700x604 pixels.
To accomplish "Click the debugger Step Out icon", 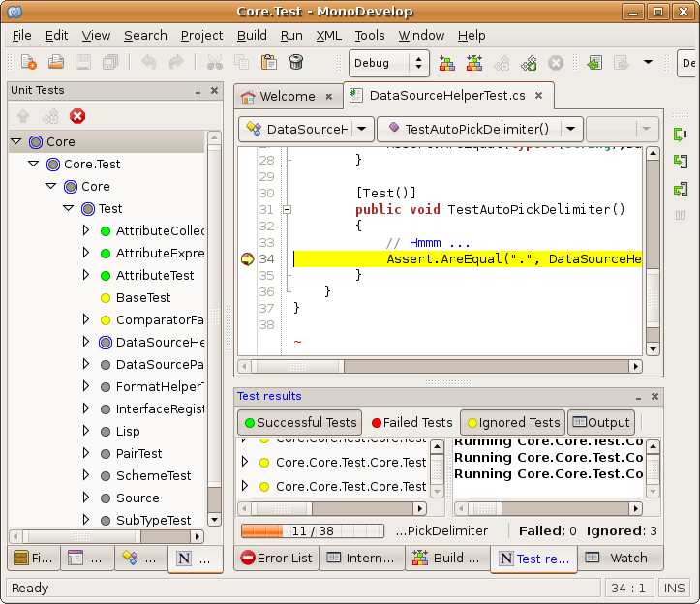I will point(680,190).
